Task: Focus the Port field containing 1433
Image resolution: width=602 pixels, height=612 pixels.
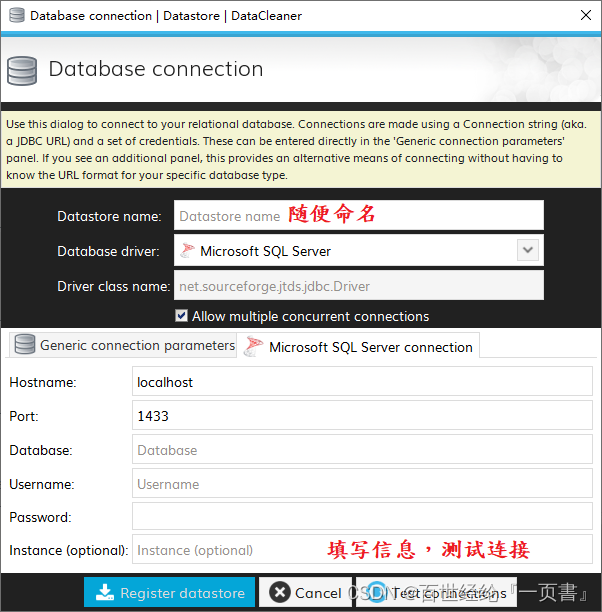Action: click(362, 415)
